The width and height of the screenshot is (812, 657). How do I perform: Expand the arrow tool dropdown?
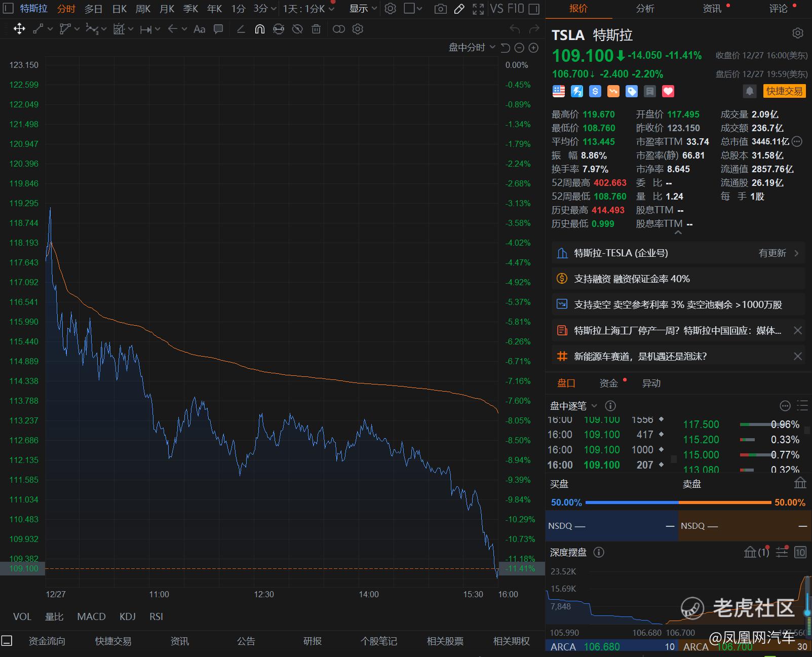pyautogui.click(x=184, y=29)
